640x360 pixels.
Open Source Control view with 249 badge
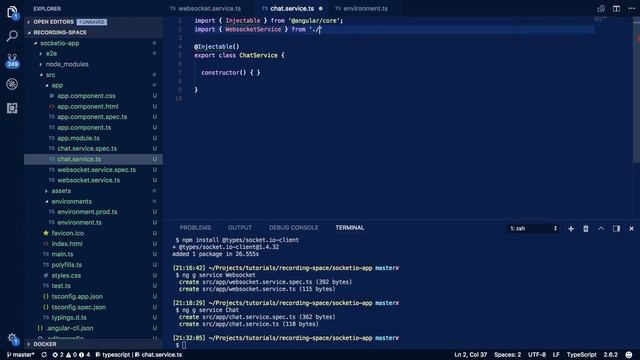coord(12,60)
